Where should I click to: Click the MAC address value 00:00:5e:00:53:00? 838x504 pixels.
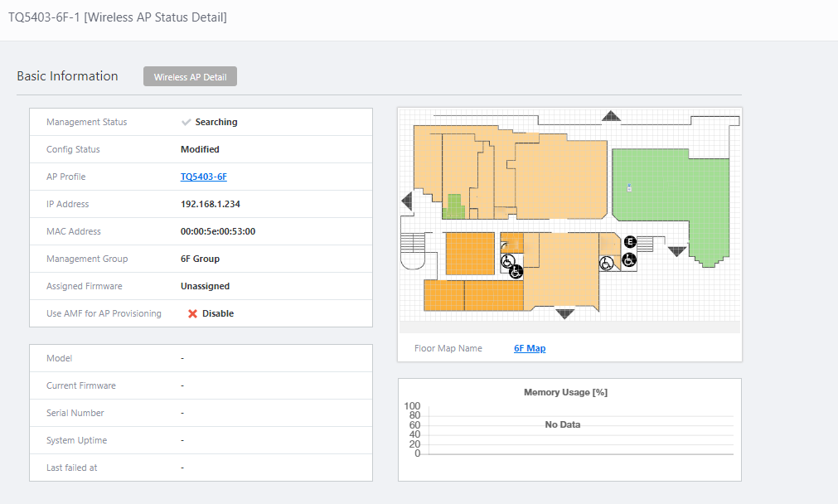(218, 231)
